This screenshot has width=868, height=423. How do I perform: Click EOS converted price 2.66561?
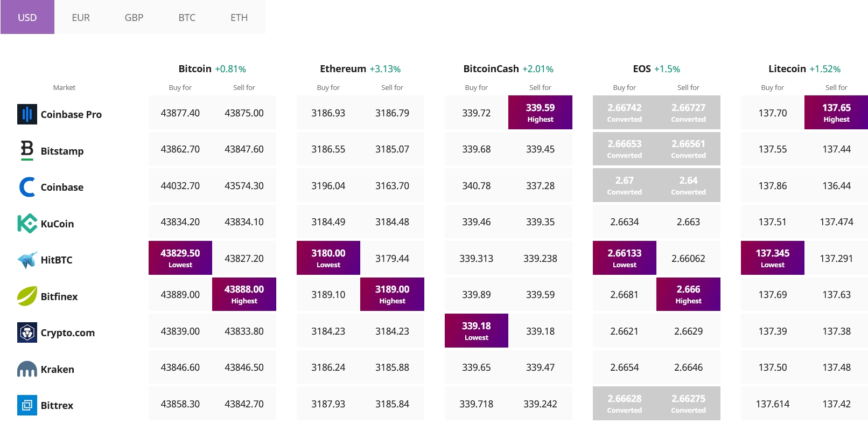(x=689, y=149)
